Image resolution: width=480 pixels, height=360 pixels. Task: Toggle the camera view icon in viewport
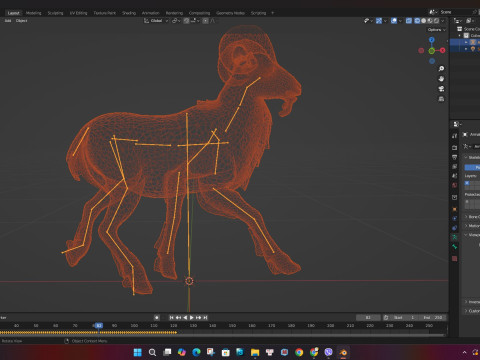pyautogui.click(x=441, y=89)
